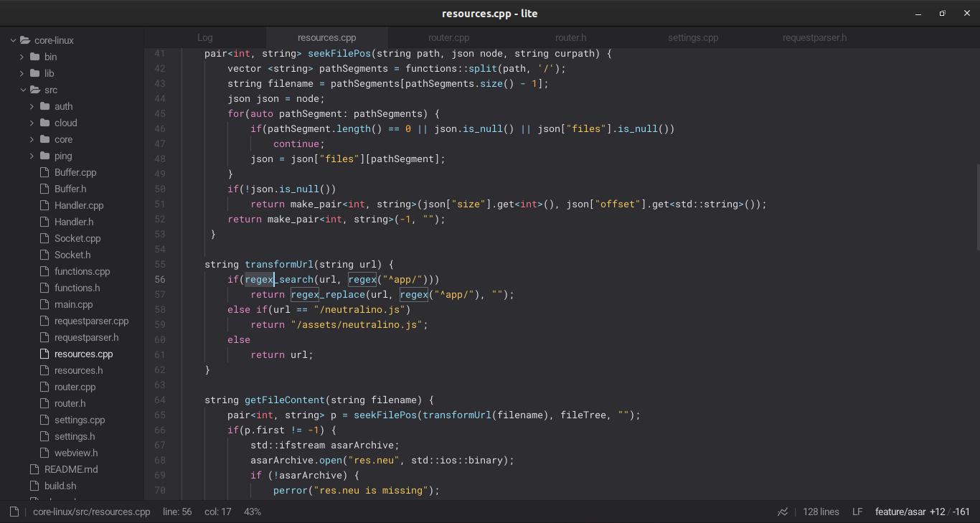The height and width of the screenshot is (523, 980).
Task: Expand the core folder chevron
Action: point(32,139)
